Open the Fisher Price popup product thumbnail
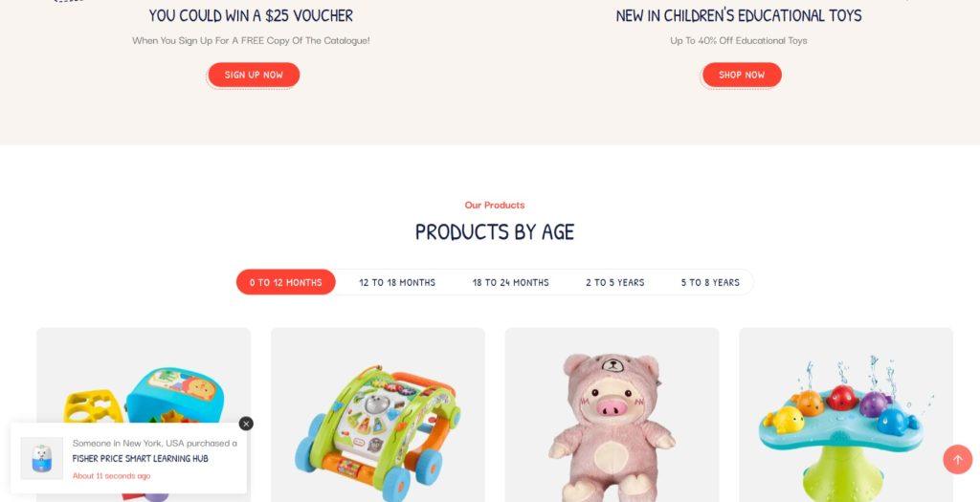The height and width of the screenshot is (502, 980). 42,458
